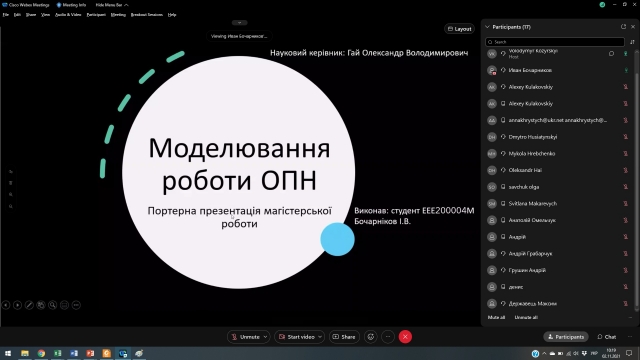
Task: Open the Audio & Video menu
Action: pyautogui.click(x=68, y=15)
